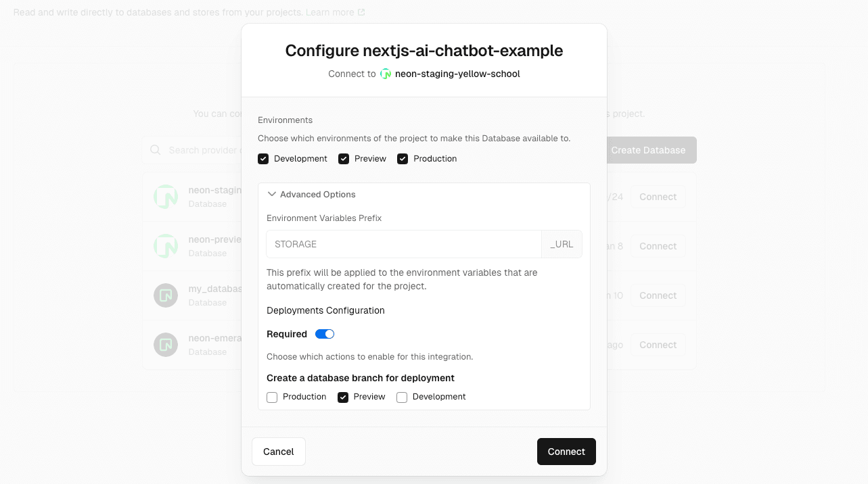Click the provider search input
This screenshot has width=868, height=484.
203,150
